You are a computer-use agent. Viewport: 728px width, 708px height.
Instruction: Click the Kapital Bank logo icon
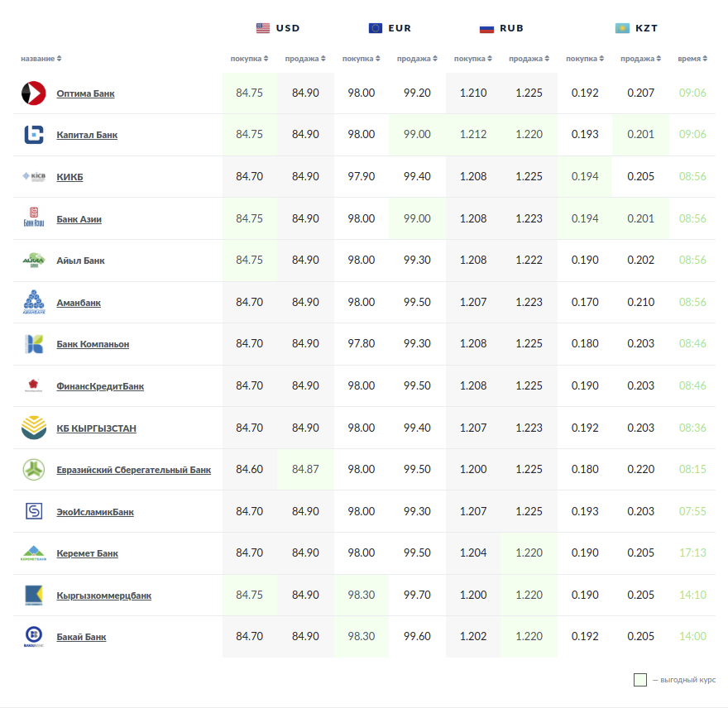[33, 135]
